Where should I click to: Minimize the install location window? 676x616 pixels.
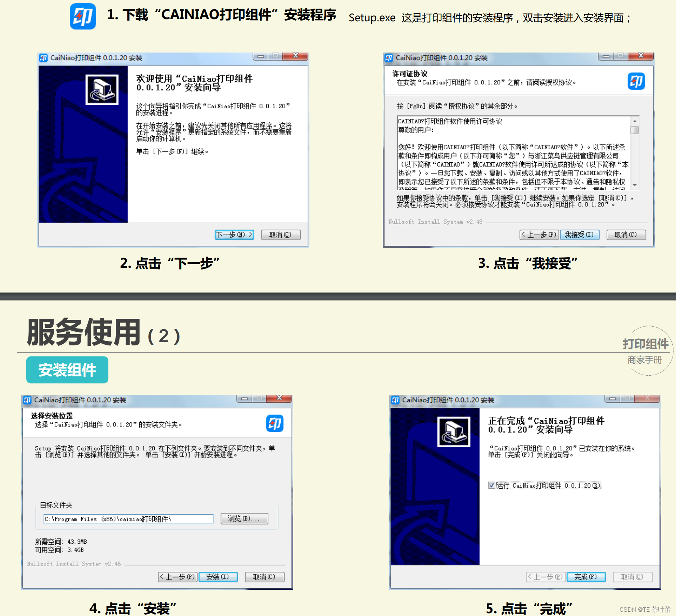[244, 398]
